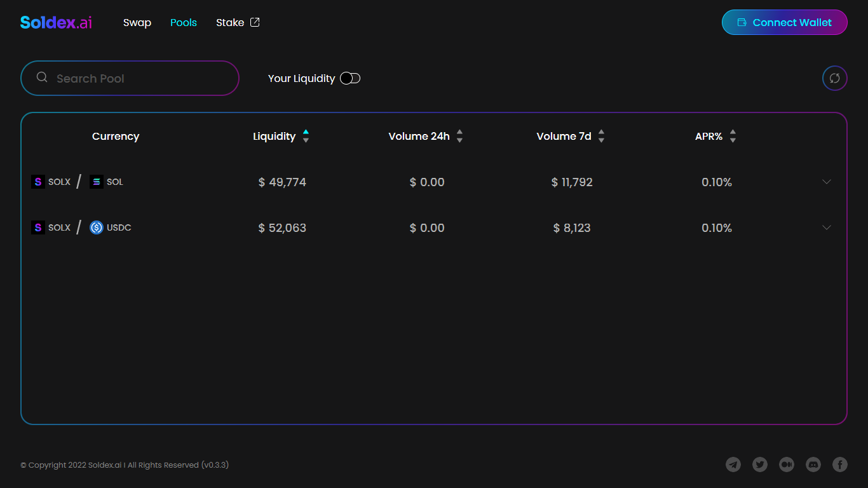Sort pools by Liquidity
Image resolution: width=868 pixels, height=488 pixels.
tap(281, 136)
